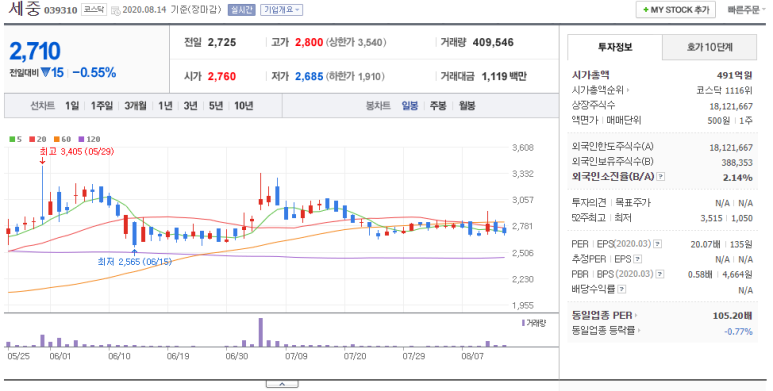773x391 pixels.
Task: Click the 코스닥 market badge
Action: [x=94, y=9]
